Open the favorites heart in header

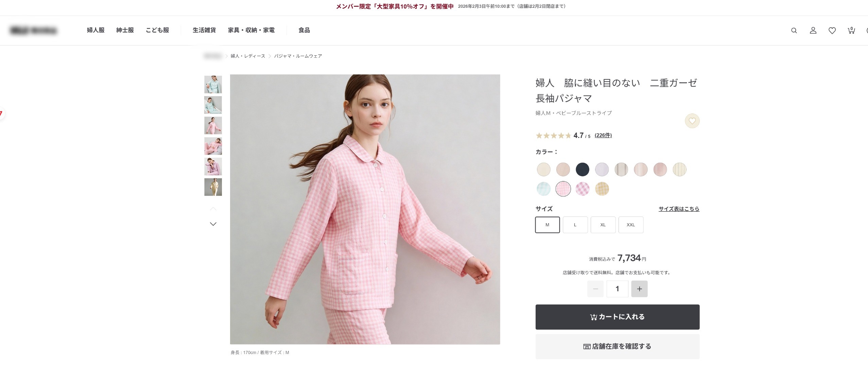pyautogui.click(x=832, y=31)
